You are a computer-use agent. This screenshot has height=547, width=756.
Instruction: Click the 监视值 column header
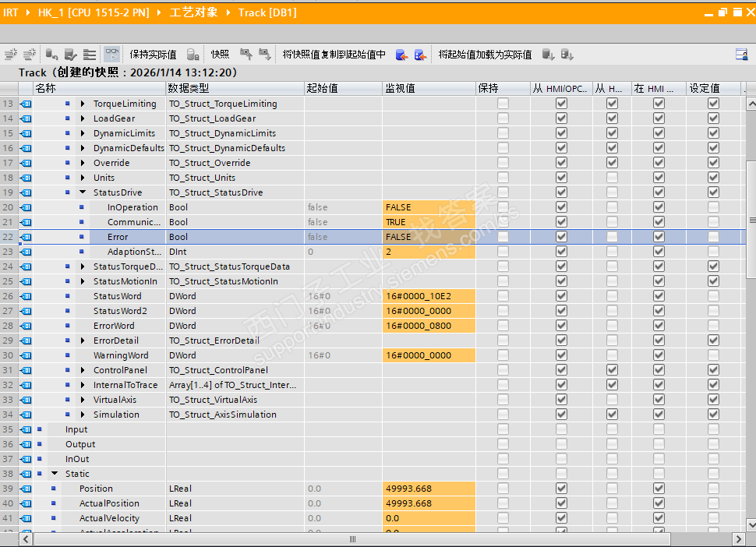[x=429, y=88]
